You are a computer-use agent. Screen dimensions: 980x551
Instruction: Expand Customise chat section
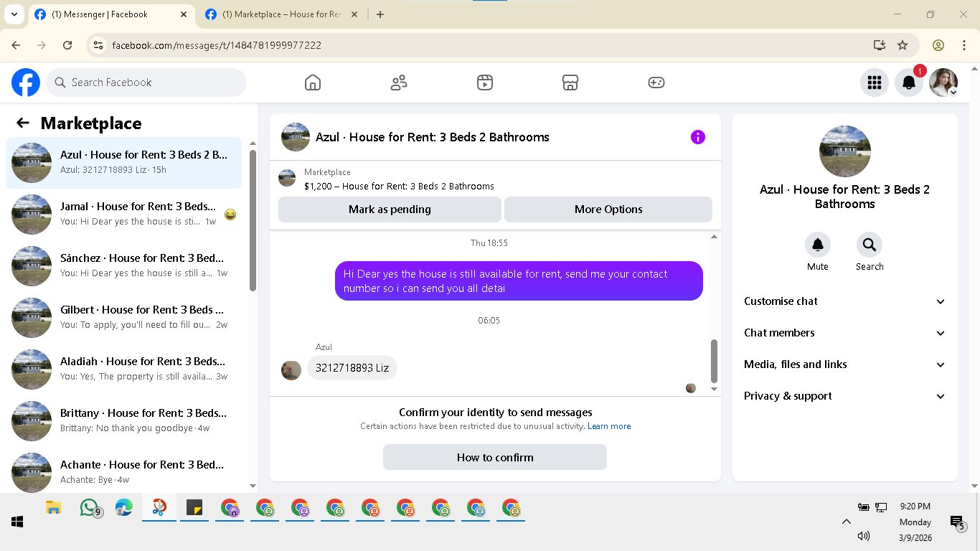click(844, 301)
